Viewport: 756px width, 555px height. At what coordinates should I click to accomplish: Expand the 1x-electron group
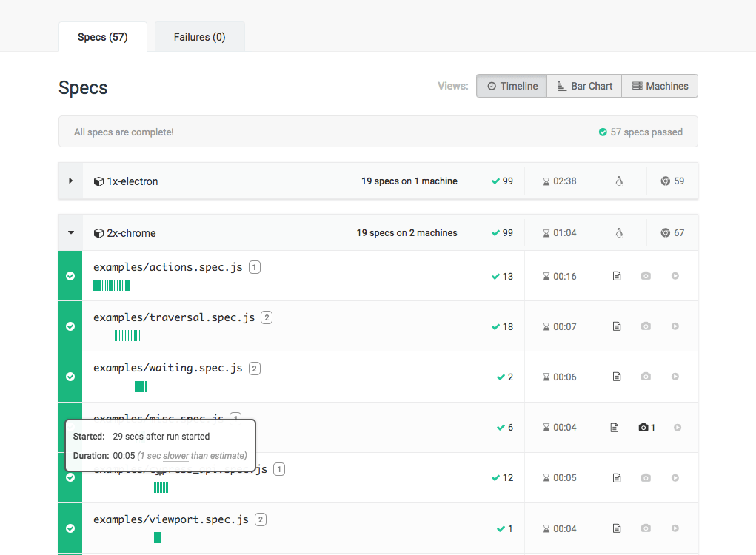pos(70,181)
